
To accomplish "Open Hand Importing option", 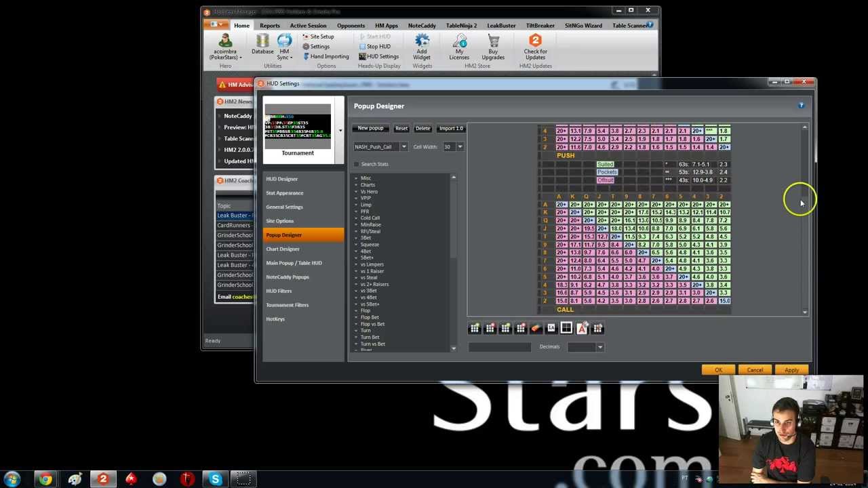I will pos(325,56).
